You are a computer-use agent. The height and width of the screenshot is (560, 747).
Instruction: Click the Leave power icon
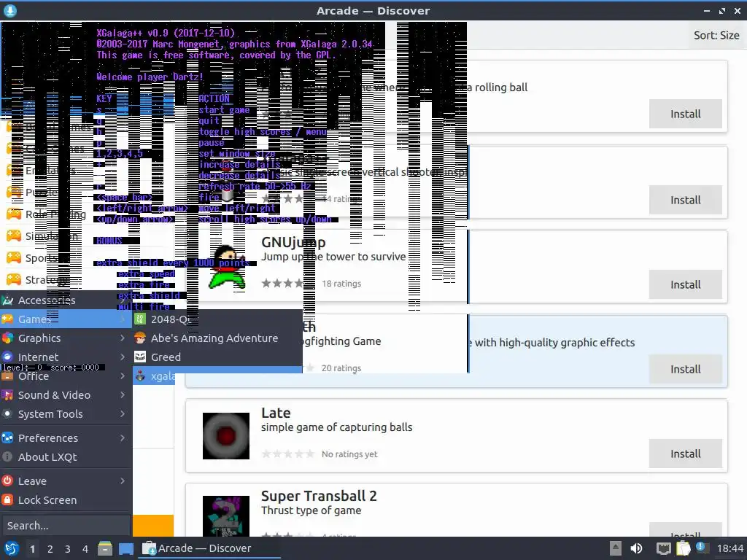click(x=7, y=481)
